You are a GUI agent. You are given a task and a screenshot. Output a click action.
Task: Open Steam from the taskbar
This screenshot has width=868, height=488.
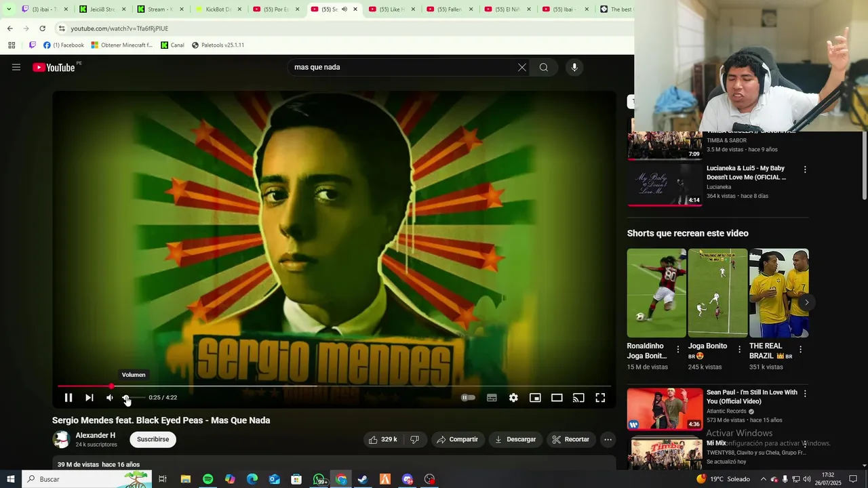[x=363, y=479]
